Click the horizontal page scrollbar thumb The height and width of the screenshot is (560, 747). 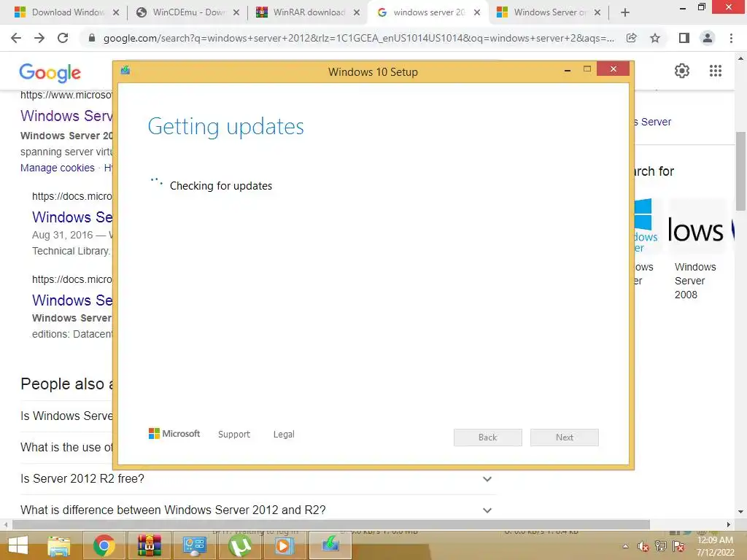(331, 524)
